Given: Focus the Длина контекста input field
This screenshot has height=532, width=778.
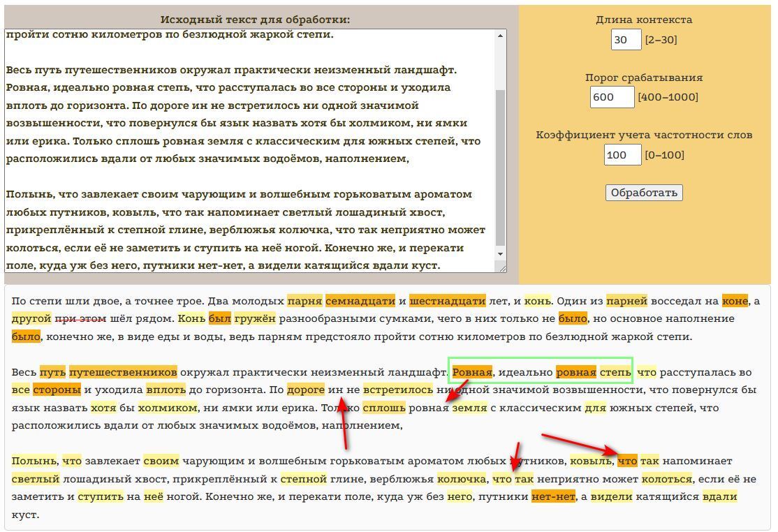Looking at the screenshot, I should click(626, 40).
